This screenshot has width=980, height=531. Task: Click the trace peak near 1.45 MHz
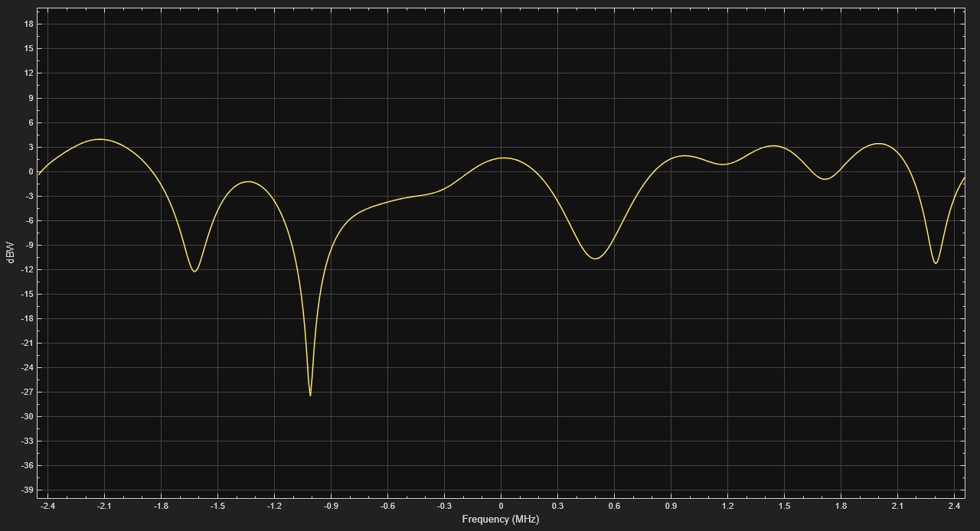click(x=774, y=145)
